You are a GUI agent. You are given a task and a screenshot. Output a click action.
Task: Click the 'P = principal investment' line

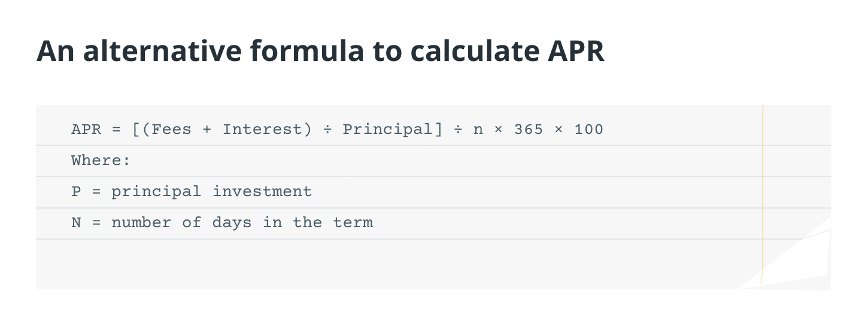point(192,191)
